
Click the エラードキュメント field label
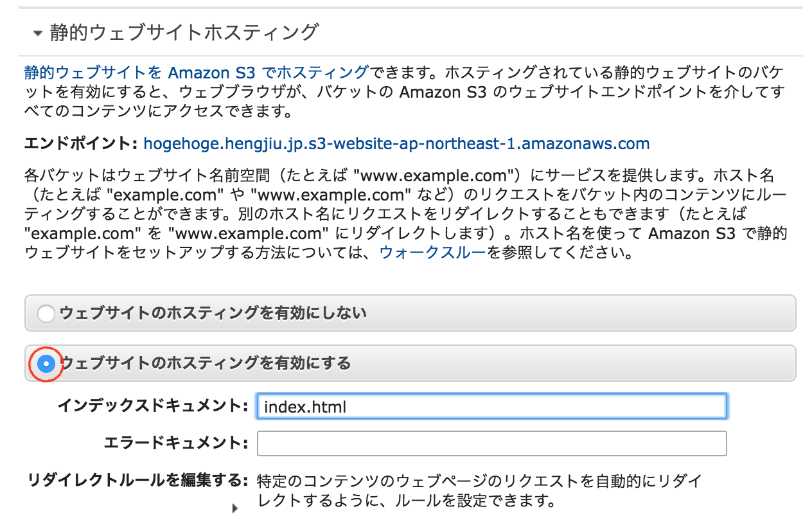[x=175, y=443]
